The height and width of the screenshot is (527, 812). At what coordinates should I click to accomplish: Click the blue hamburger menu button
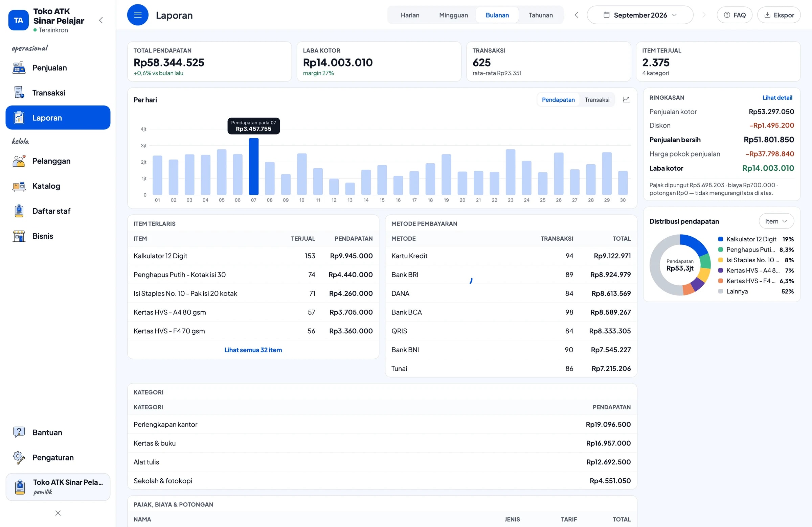click(137, 15)
